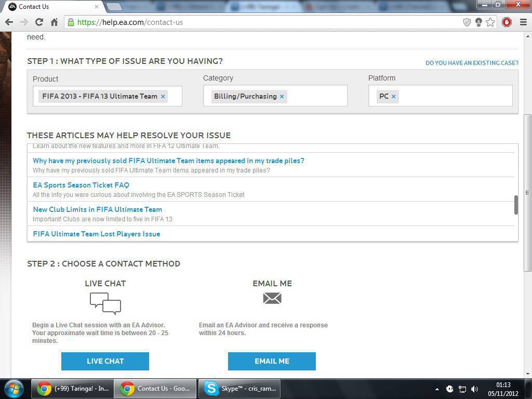
Task: Click the round tray icon beside the arrow
Action: [449, 389]
